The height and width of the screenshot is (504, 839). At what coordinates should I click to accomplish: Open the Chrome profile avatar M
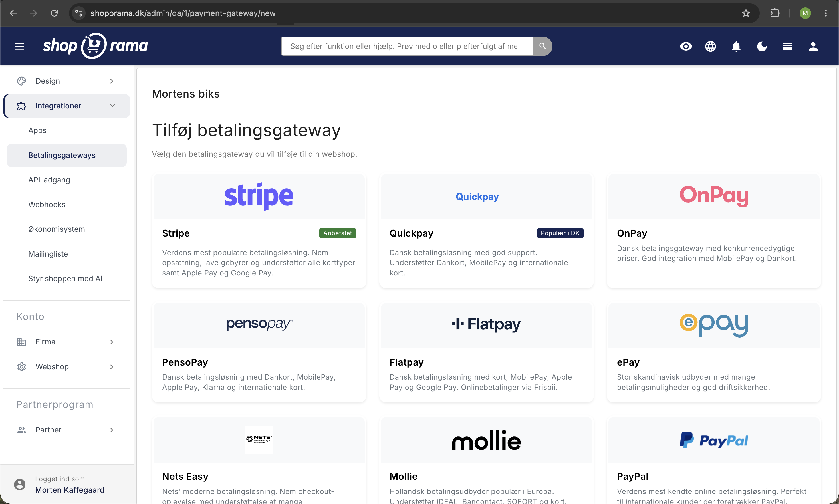tap(805, 13)
